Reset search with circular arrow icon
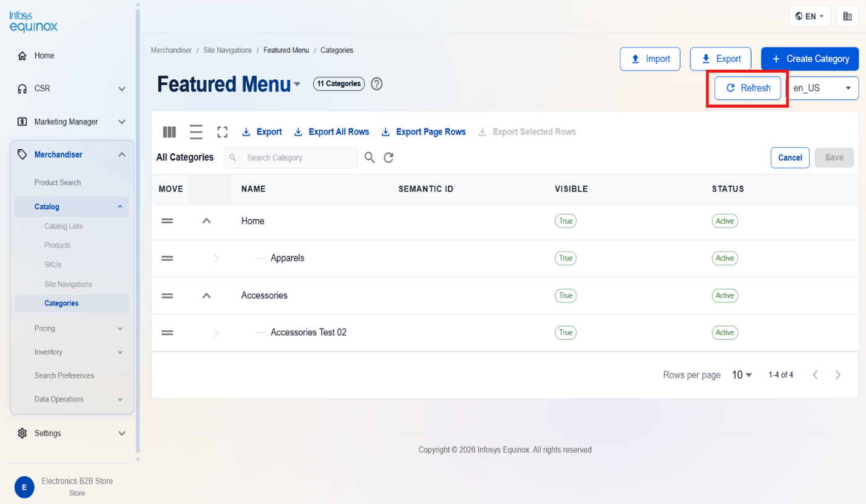866x504 pixels. pos(388,158)
